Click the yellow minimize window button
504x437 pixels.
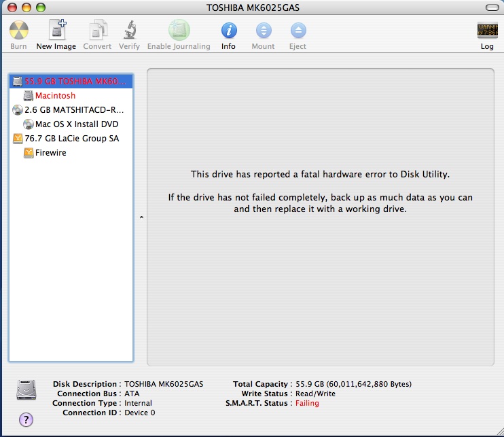coord(26,7)
